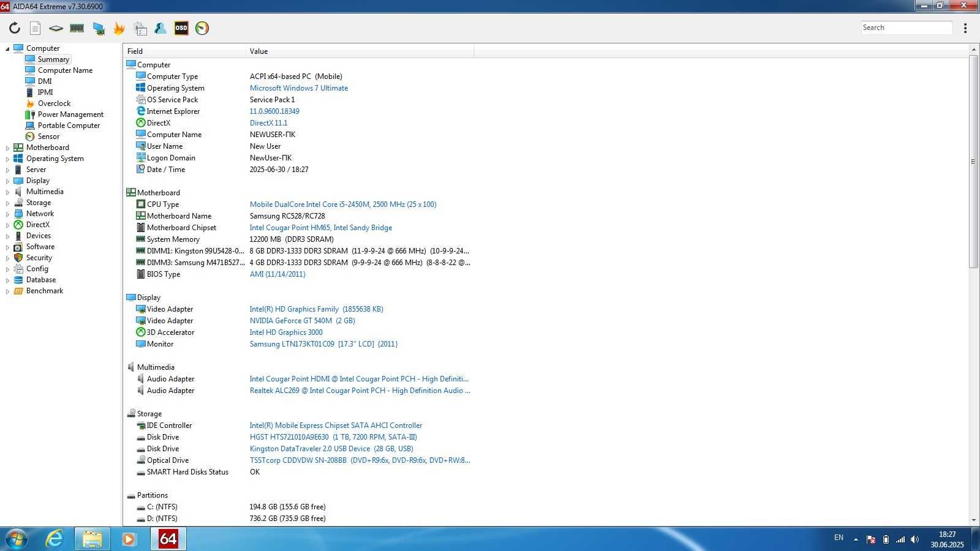This screenshot has height=551, width=980.
Task: Select the DirectX tree item
Action: click(37, 225)
